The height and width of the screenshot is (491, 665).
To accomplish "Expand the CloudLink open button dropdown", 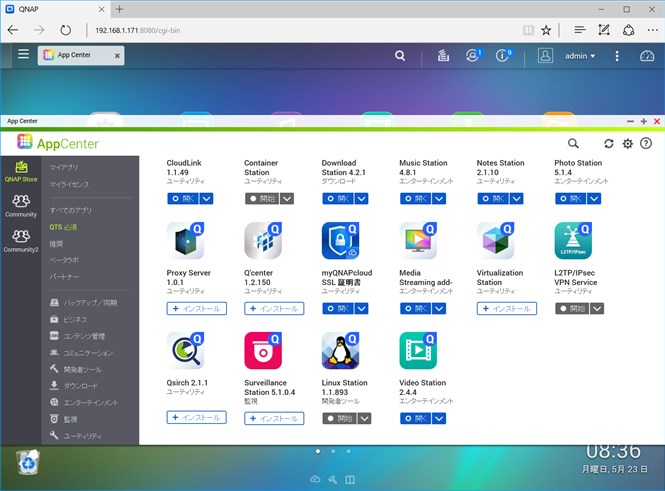I will pyautogui.click(x=207, y=198).
